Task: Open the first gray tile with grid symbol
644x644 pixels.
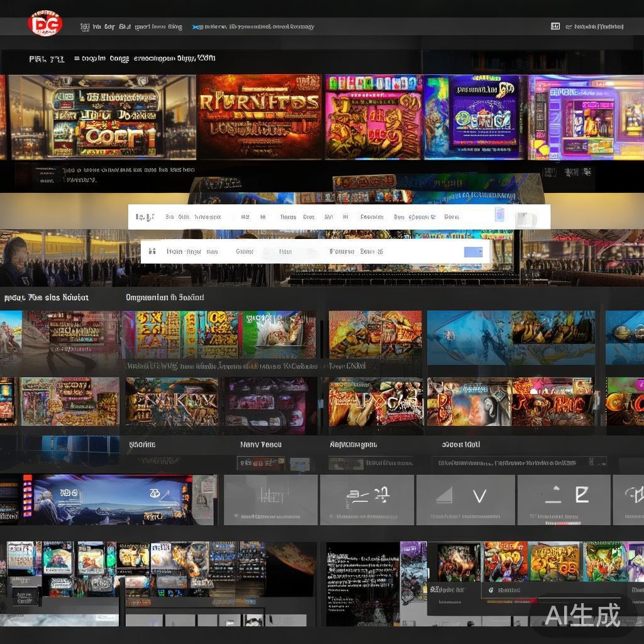Action: (x=271, y=499)
